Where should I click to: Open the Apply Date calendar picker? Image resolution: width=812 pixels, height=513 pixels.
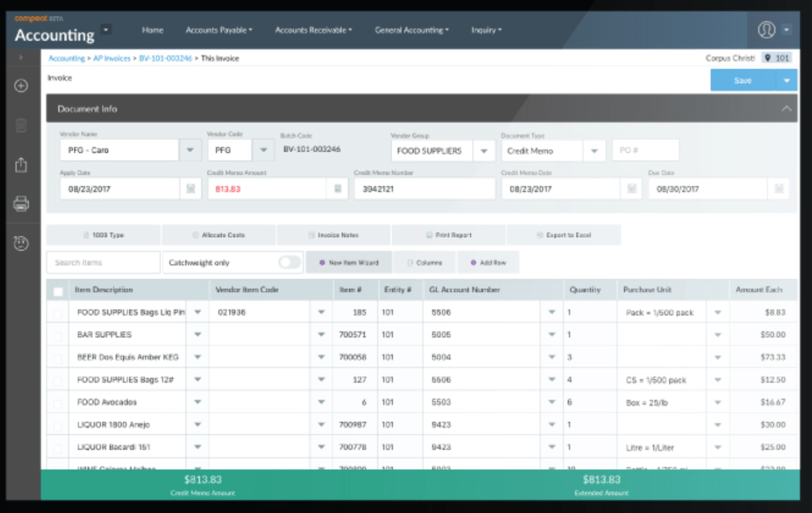[x=191, y=189]
